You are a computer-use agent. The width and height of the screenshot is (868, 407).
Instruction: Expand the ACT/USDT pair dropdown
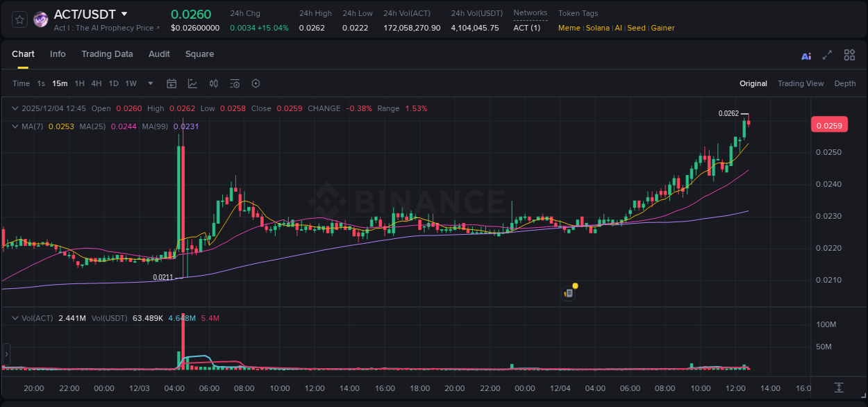coord(124,13)
